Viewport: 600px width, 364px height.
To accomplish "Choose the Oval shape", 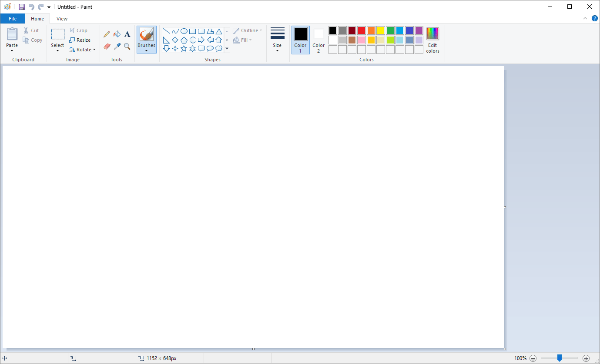I will (x=184, y=31).
